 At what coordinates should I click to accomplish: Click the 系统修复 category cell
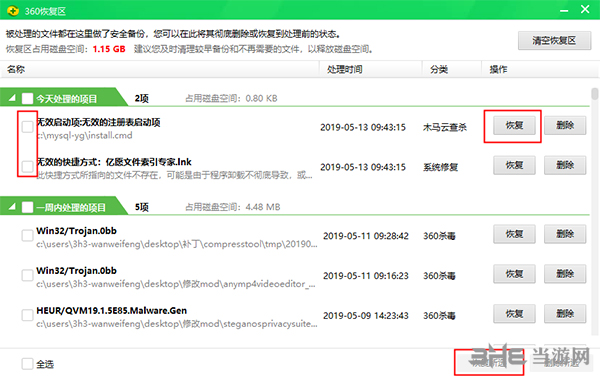[x=440, y=167]
